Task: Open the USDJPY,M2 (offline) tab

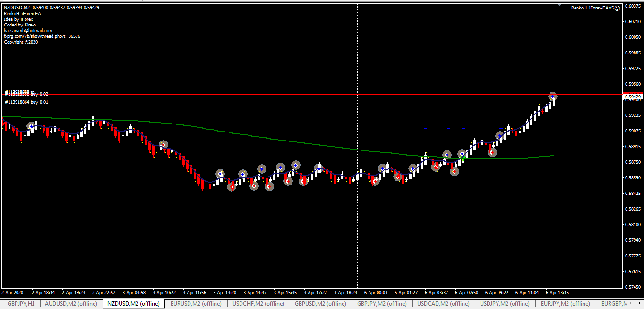Action: 505,304
